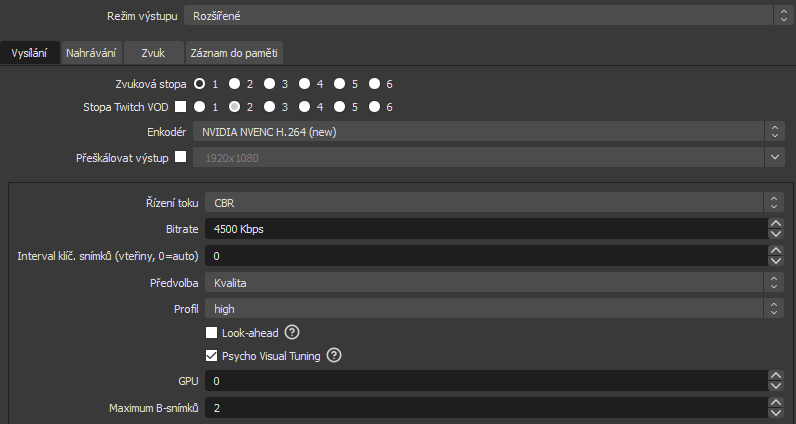Select Twitch VOD track 2
796x424 pixels.
point(235,107)
